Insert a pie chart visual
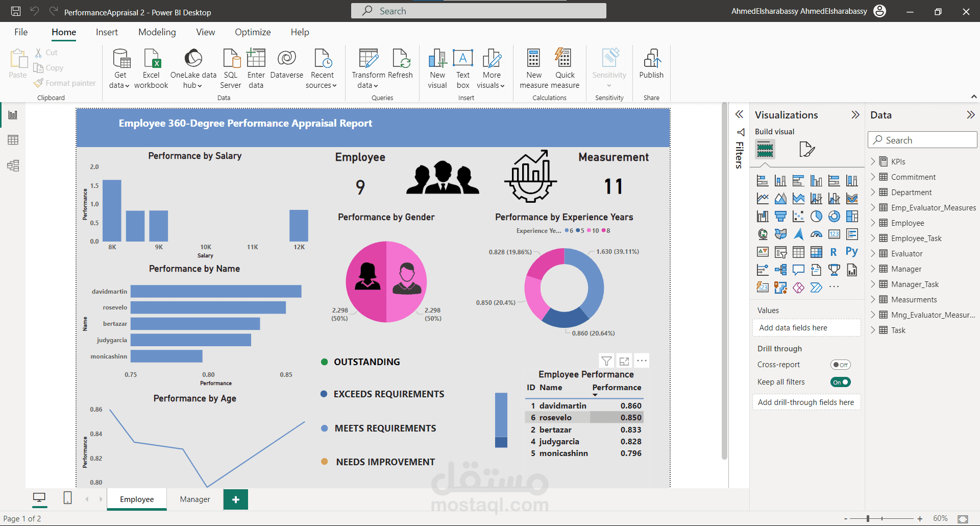The height and width of the screenshot is (526, 980). point(816,217)
